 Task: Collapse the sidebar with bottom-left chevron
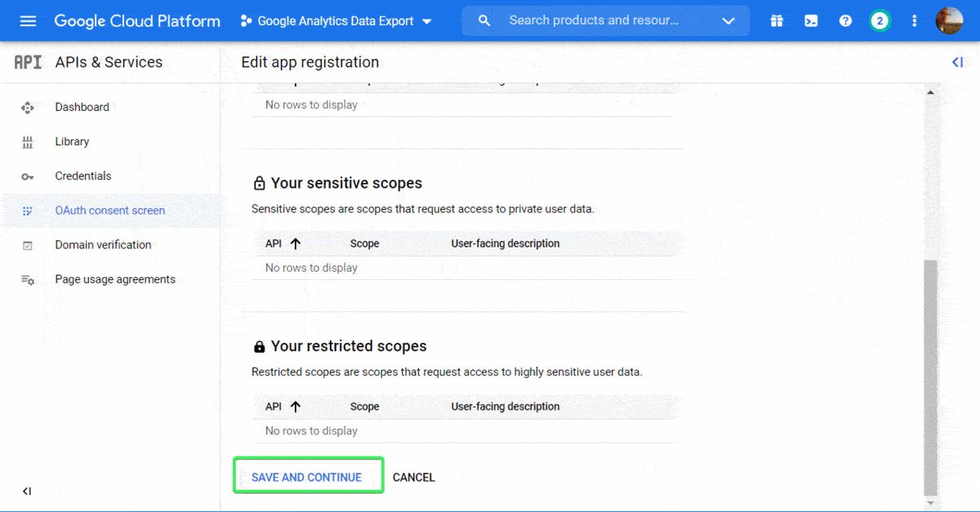point(27,491)
